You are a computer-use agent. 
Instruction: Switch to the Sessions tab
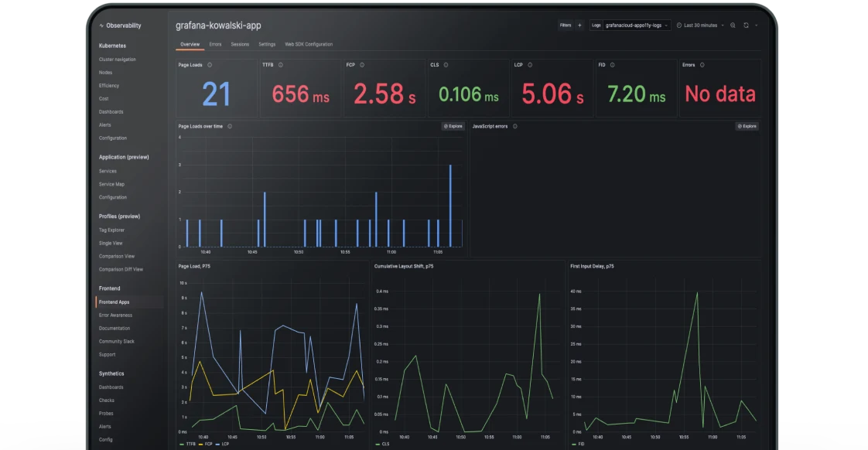[x=240, y=44]
